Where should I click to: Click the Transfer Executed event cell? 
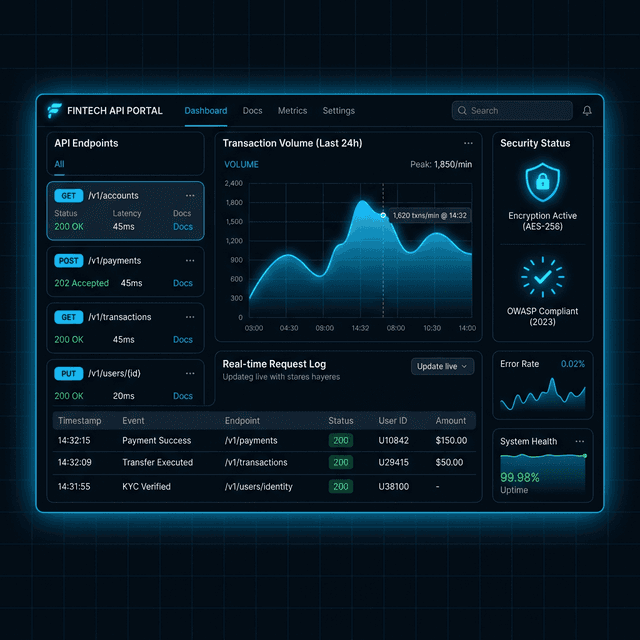click(158, 462)
